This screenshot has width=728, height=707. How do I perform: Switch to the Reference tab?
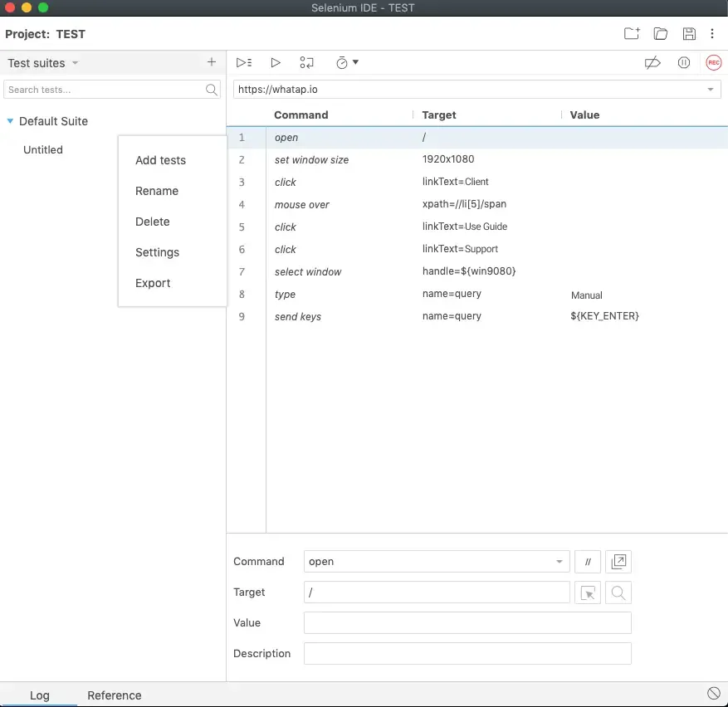115,695
